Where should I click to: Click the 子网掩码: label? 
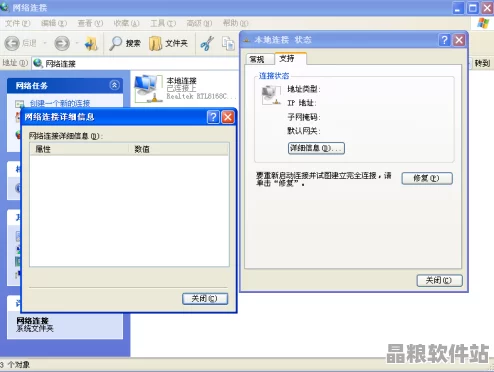coord(304,117)
